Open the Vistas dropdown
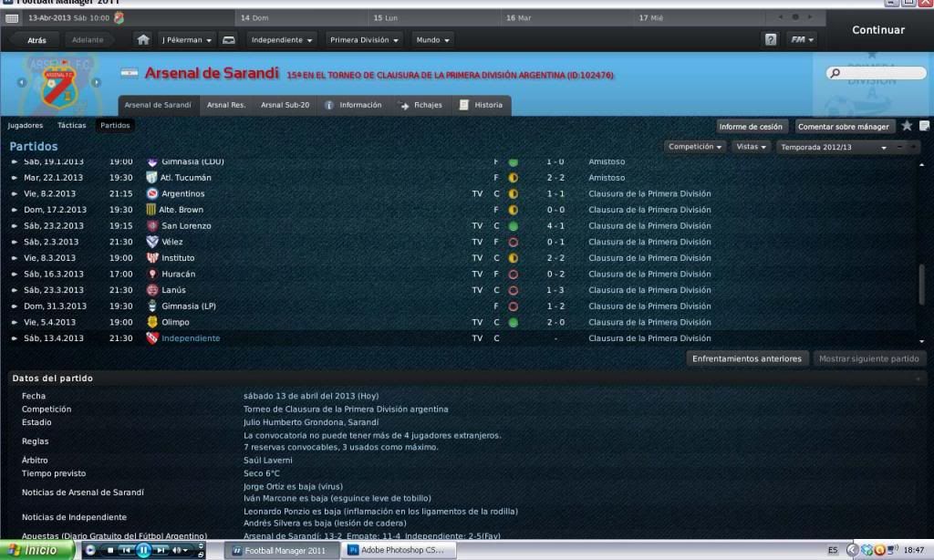Viewport: 934px width, 560px height. click(752, 147)
